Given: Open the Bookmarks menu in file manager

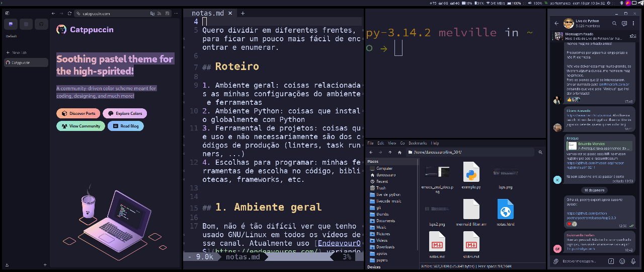Looking at the screenshot, I should (x=417, y=143).
